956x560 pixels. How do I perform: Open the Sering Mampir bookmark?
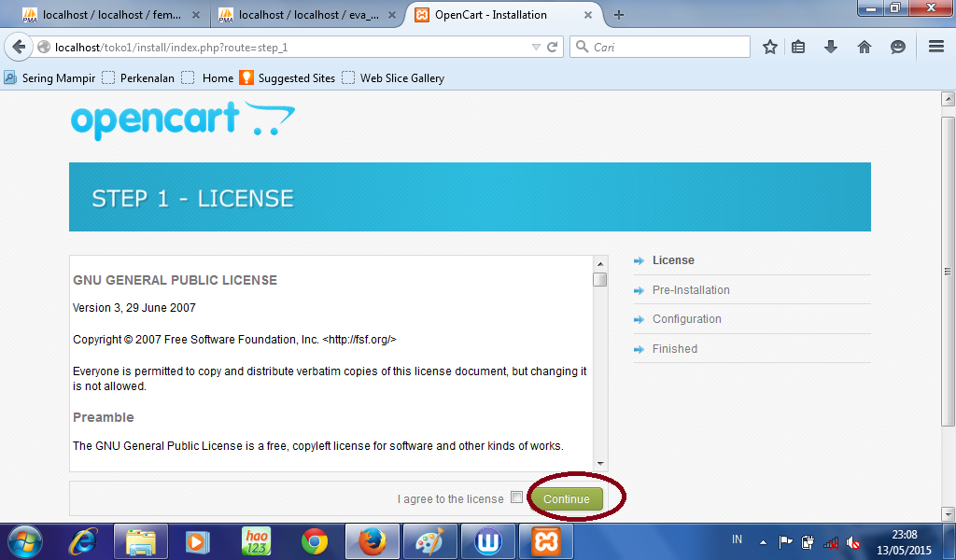49,78
